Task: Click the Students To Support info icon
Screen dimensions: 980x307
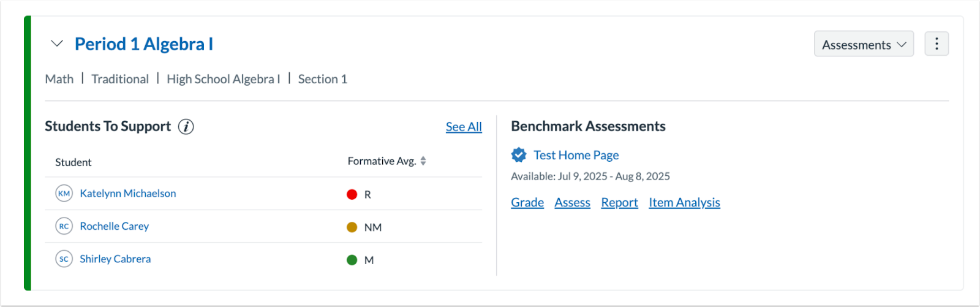Action: pos(186,127)
